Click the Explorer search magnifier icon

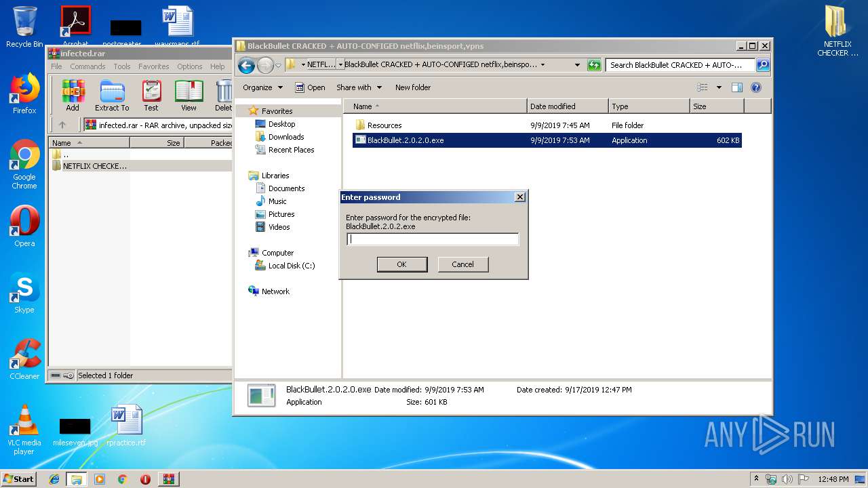coord(763,65)
